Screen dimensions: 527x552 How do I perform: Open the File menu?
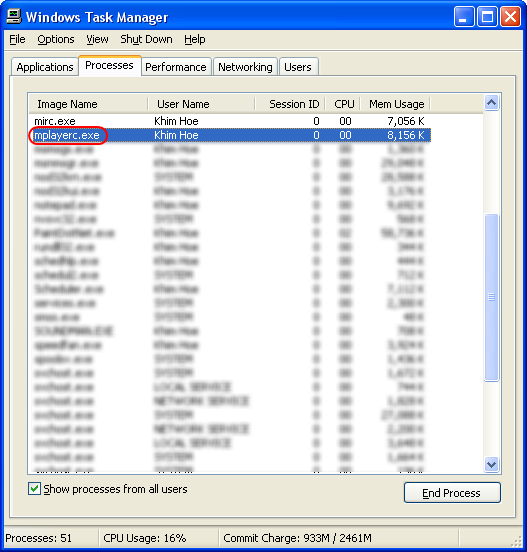[17, 39]
